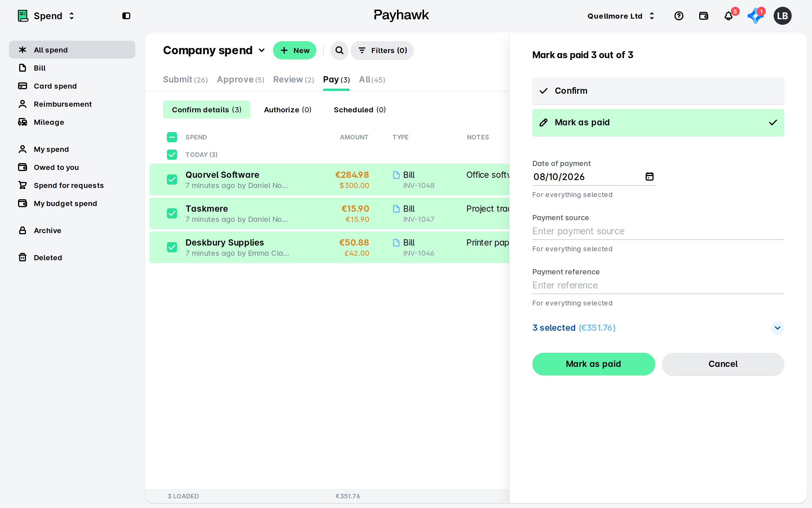
Task: Select the Scheduled (0) sub-tab
Action: tap(360, 110)
